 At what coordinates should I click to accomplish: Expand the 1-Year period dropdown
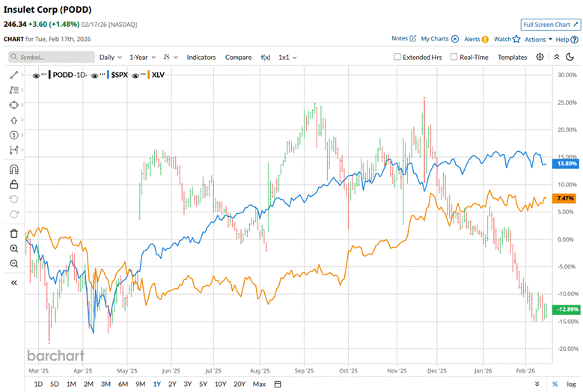(x=142, y=57)
